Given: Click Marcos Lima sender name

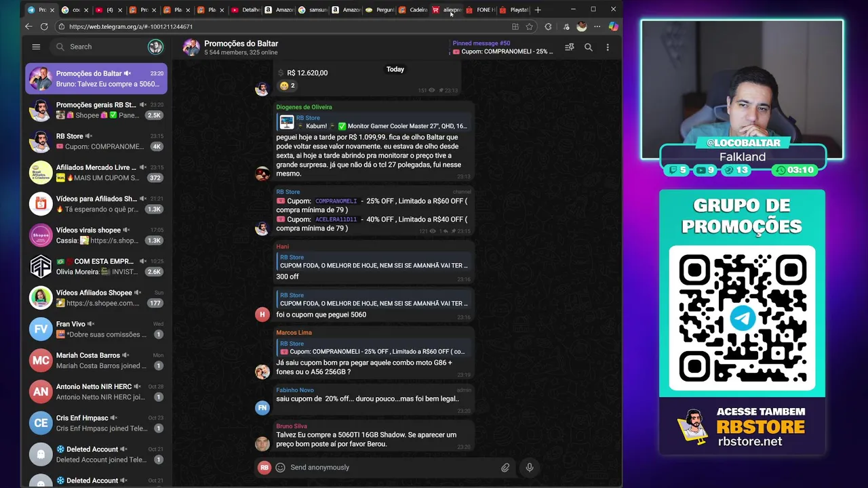Looking at the screenshot, I should tap(294, 333).
